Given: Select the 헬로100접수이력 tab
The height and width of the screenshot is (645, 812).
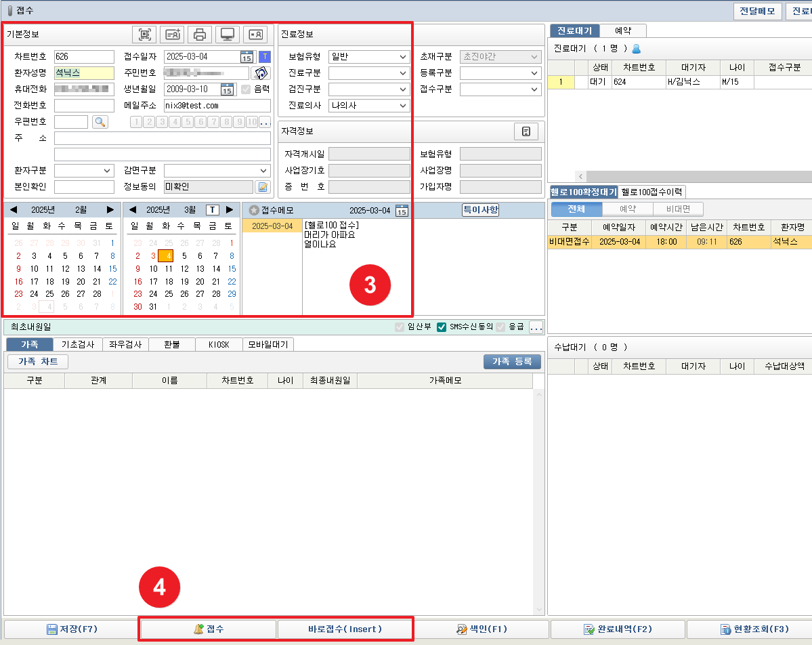Looking at the screenshot, I should coord(652,192).
